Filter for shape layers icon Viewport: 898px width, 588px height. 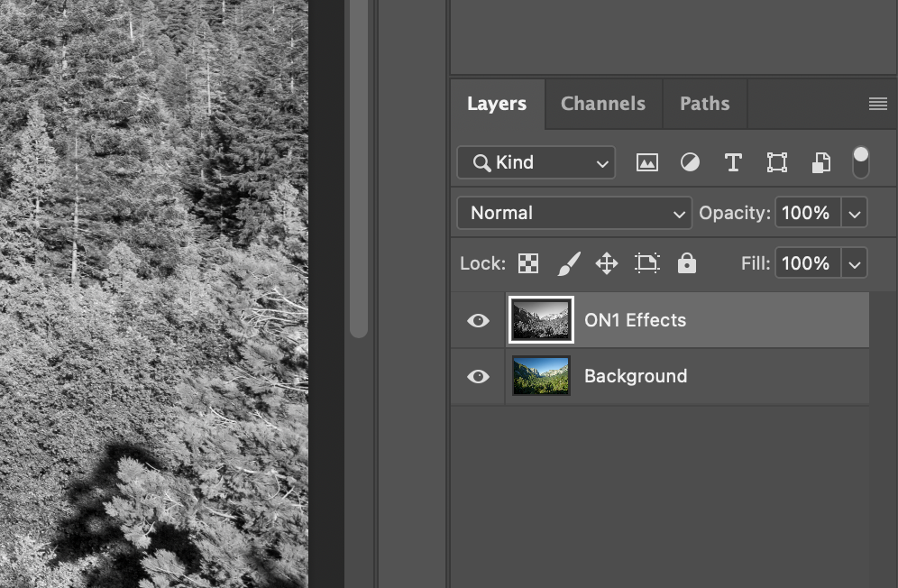click(776, 162)
